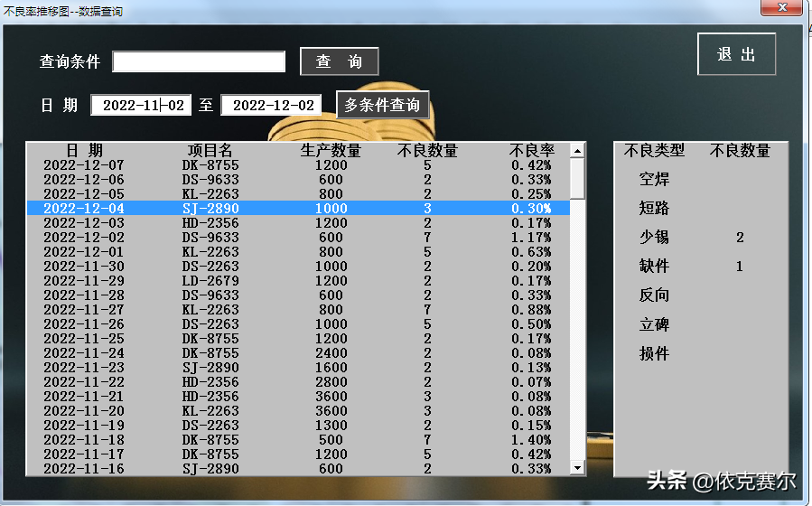
Task: Click the list scrollbar thumb
Action: click(577, 179)
